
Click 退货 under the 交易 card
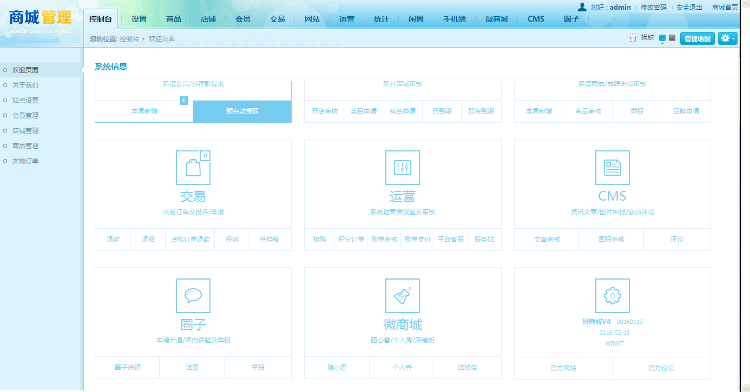point(148,239)
